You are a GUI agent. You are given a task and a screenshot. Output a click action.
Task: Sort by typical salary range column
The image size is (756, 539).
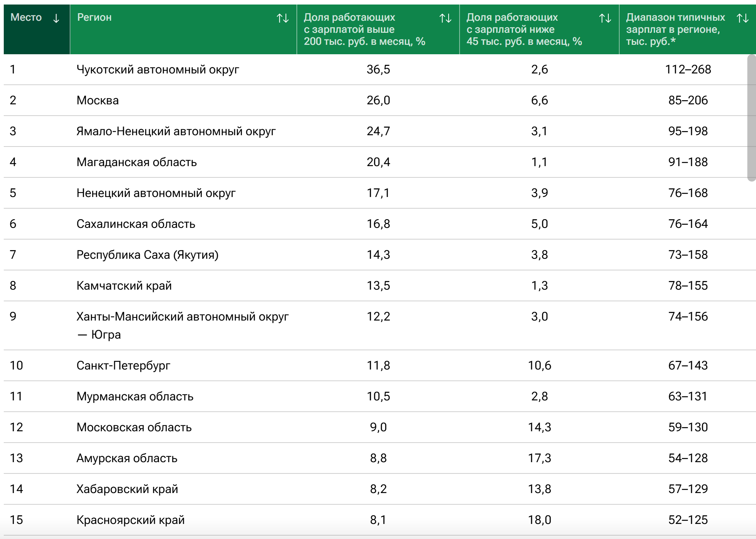[x=742, y=18]
